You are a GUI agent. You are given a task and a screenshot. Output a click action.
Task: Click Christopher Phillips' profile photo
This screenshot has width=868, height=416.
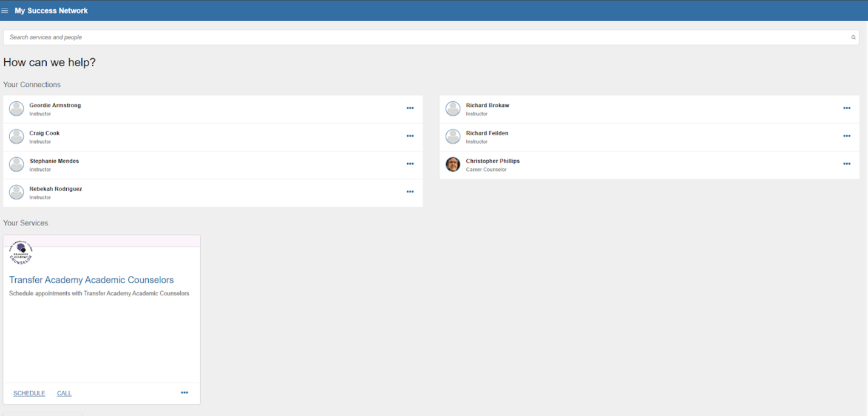453,164
